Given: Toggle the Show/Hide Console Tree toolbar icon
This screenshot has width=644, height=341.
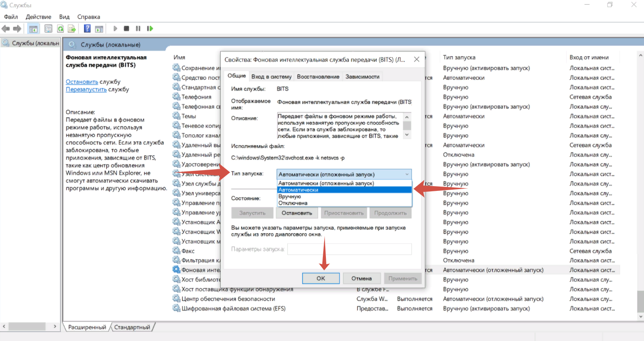Looking at the screenshot, I should coord(33,29).
